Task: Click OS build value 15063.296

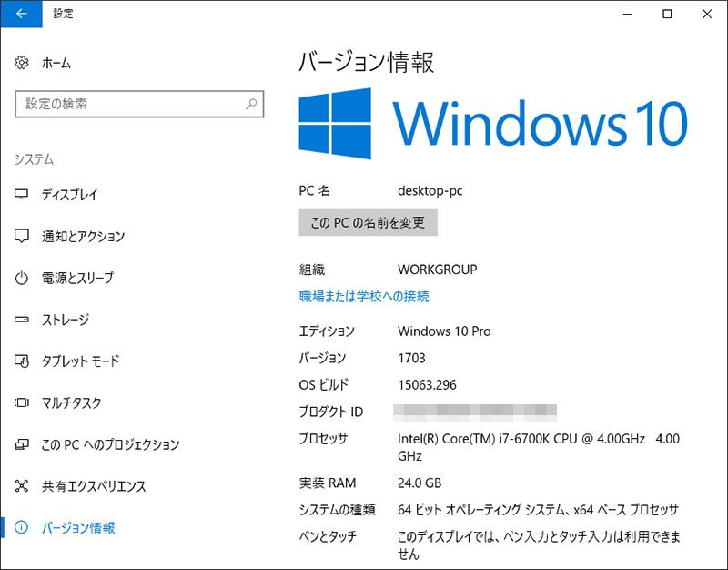Action: click(x=427, y=385)
